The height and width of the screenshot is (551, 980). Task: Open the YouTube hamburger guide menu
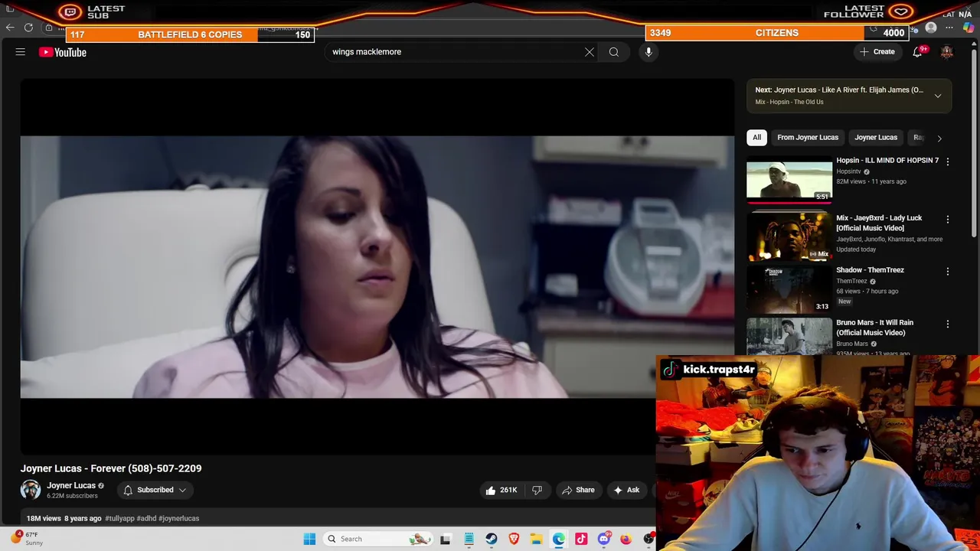(x=21, y=52)
